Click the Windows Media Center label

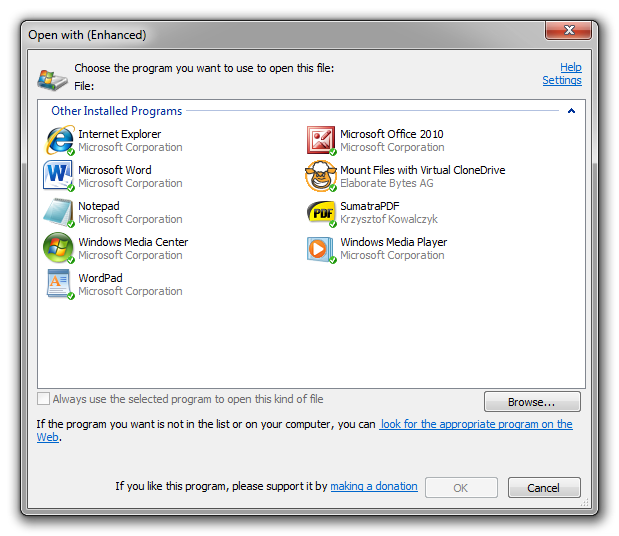point(133,242)
